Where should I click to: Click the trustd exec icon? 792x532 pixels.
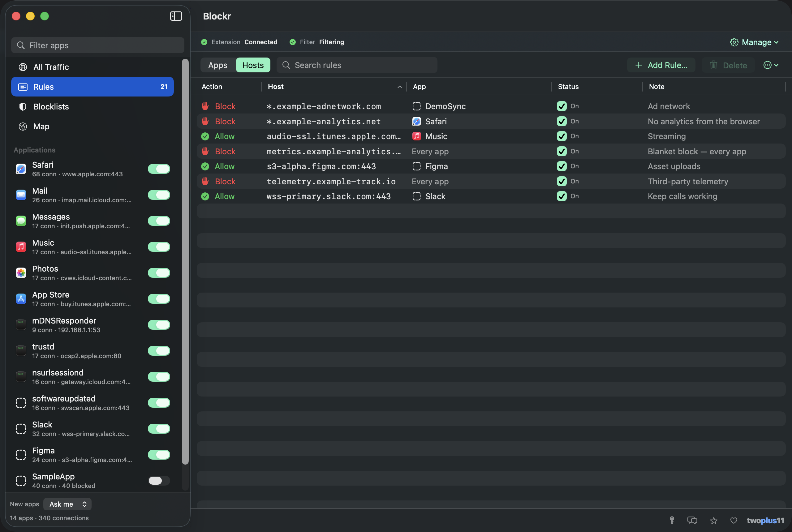click(21, 351)
